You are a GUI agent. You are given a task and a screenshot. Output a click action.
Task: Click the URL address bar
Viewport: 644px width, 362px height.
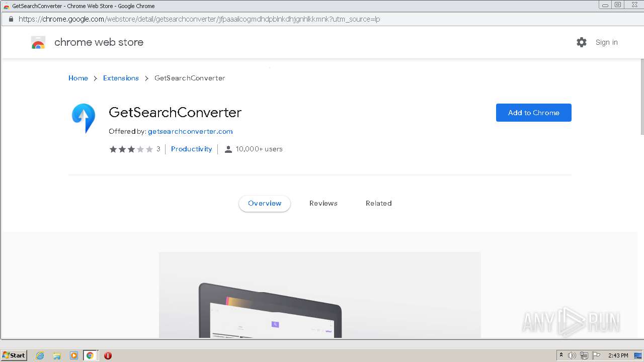pyautogui.click(x=322, y=19)
